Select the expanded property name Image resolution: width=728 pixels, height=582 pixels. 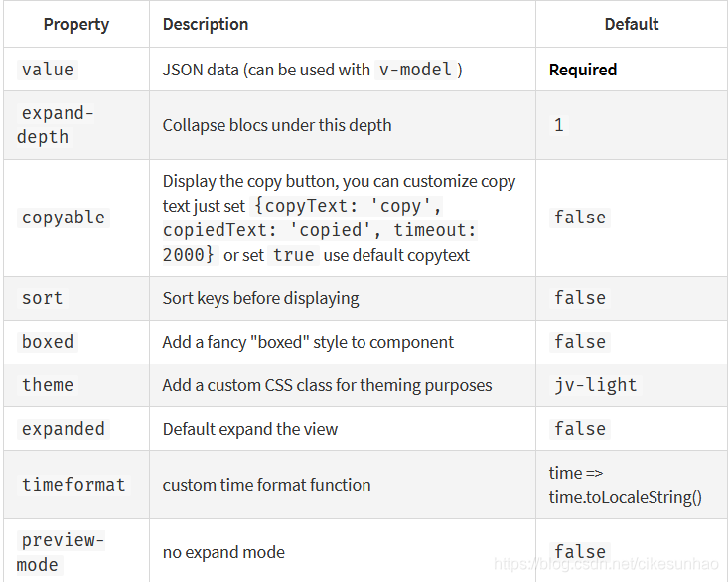pyautogui.click(x=63, y=429)
